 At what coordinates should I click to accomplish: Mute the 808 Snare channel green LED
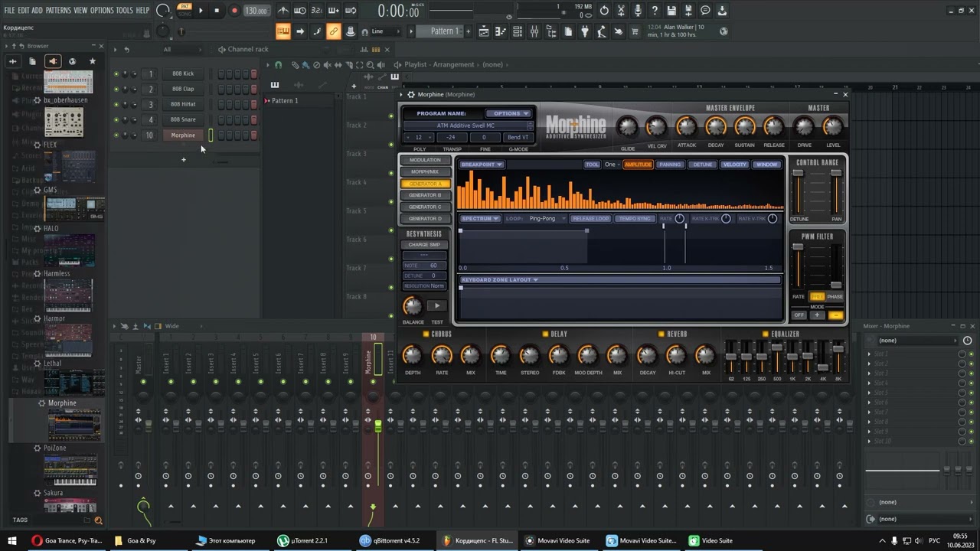pos(116,120)
